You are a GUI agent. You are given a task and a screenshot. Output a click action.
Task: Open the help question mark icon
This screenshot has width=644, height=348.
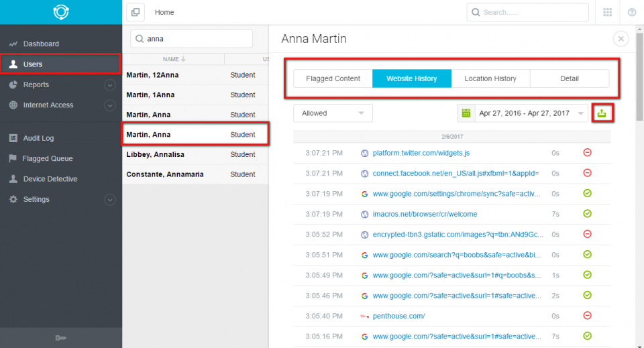(632, 12)
